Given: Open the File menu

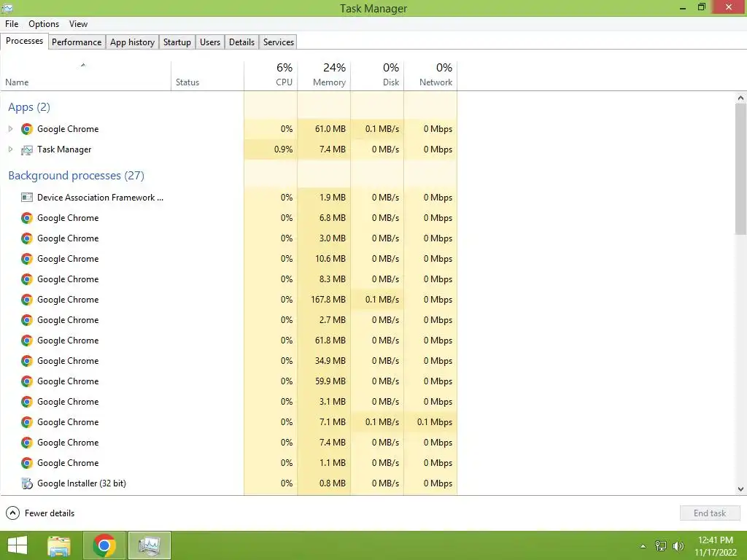Looking at the screenshot, I should (12, 24).
